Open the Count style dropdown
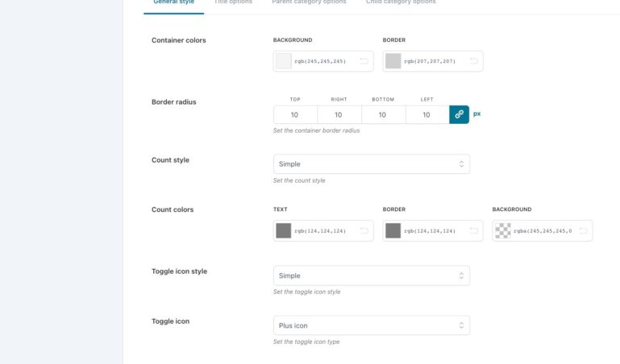Screen dimensions: 620x364 point(371,164)
